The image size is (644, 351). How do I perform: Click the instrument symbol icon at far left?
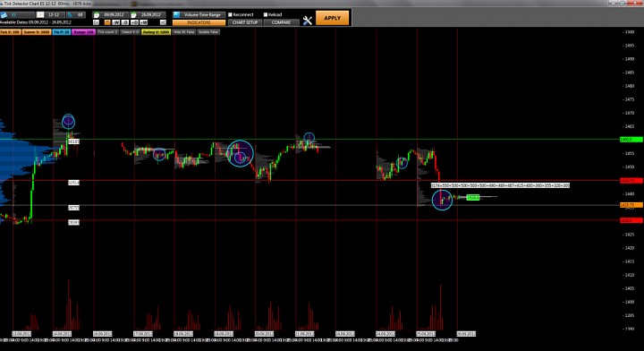coord(4,15)
